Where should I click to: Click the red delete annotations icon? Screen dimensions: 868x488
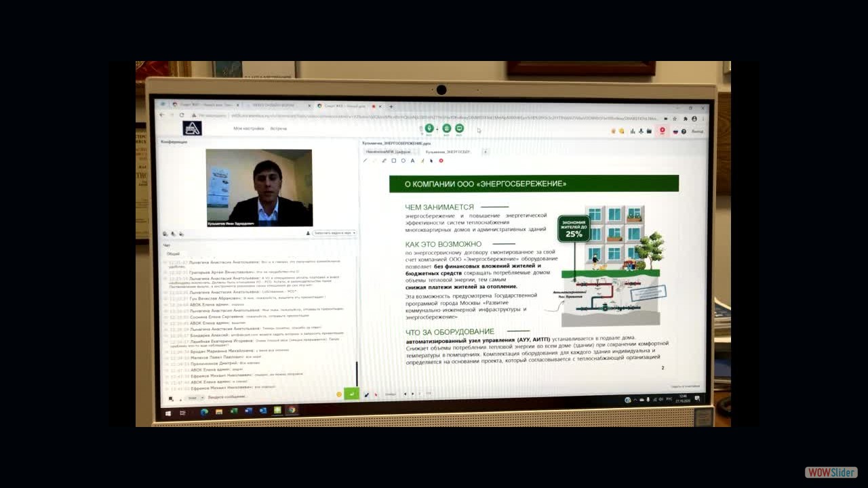[441, 161]
